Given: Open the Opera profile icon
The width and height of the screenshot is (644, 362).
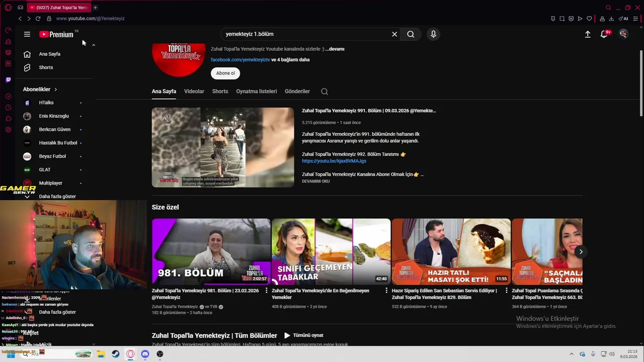Looking at the screenshot, I should pos(602,19).
